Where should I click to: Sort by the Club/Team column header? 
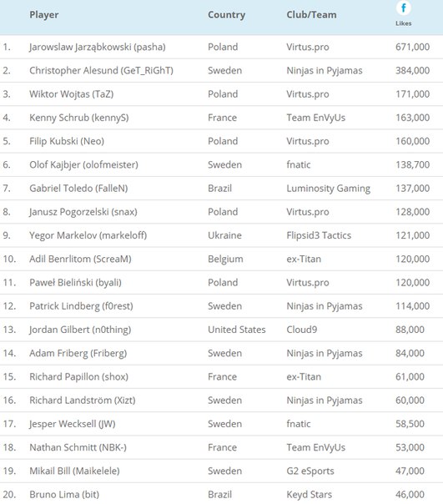pos(311,15)
